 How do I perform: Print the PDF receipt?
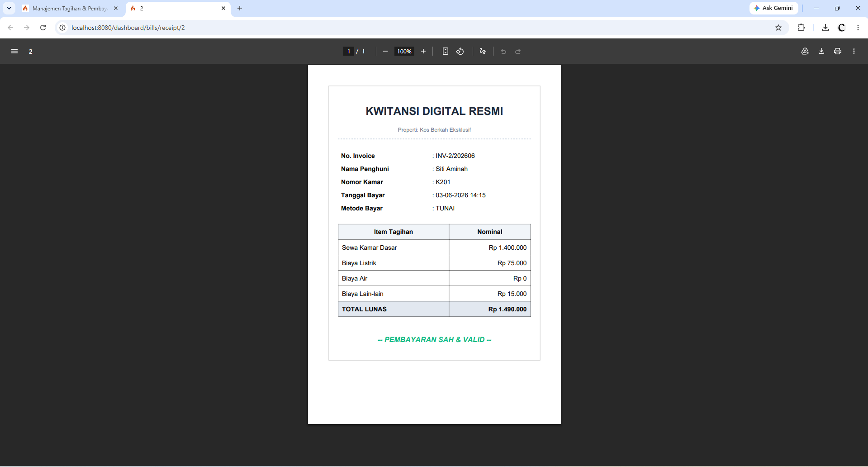pyautogui.click(x=838, y=52)
